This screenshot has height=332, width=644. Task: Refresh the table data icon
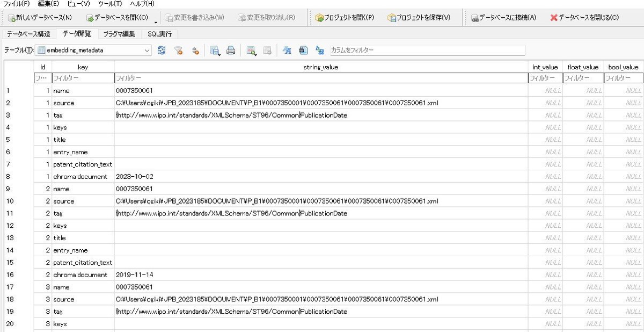coord(162,50)
